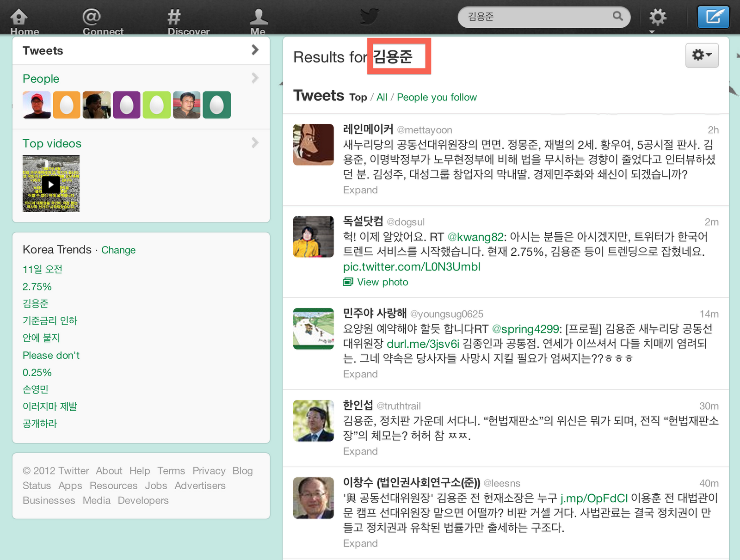Open the @spring4299 mention
740x560 pixels.
click(x=525, y=329)
